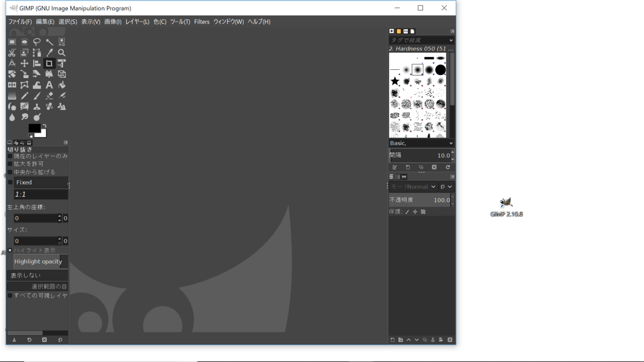
Task: Select the Dodge/Burn tool
Action: pyautogui.click(x=36, y=117)
